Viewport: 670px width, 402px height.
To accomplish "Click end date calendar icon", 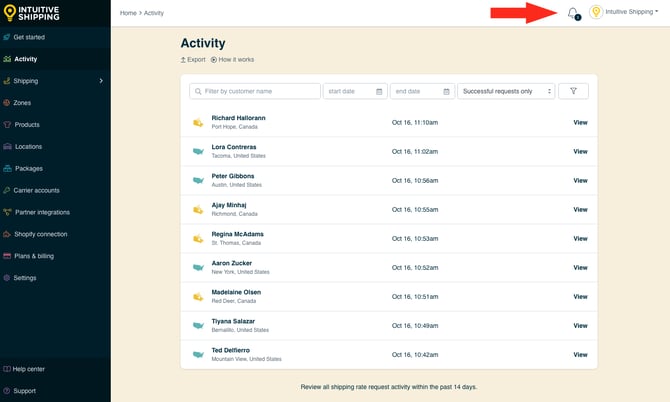I will [446, 91].
